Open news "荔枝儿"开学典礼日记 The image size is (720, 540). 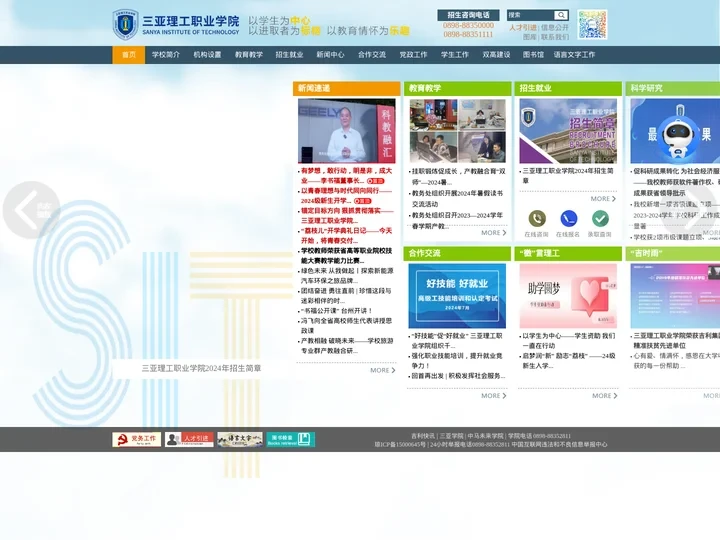click(346, 235)
